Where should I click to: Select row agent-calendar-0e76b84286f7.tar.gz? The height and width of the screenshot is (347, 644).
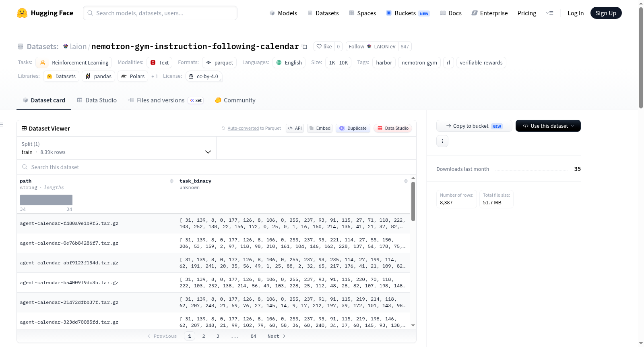pos(213,243)
